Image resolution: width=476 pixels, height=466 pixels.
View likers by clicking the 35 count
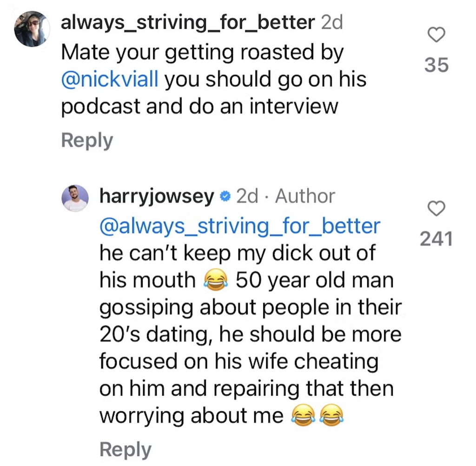[436, 65]
